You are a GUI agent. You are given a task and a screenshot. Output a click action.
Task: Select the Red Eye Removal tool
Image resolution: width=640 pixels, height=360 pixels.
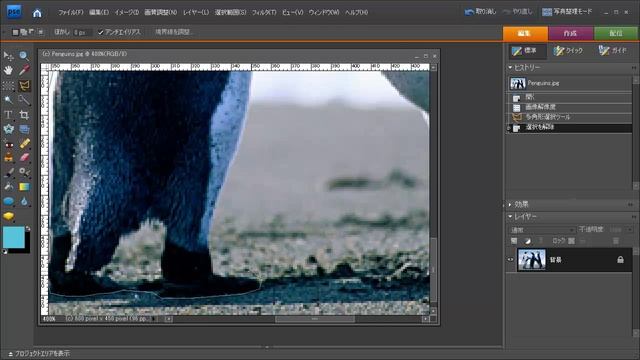click(8, 144)
